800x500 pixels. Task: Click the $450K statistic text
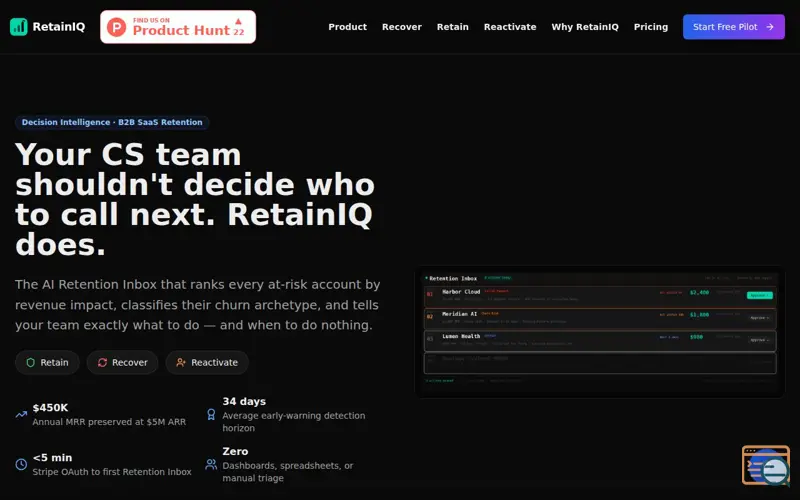click(50, 408)
